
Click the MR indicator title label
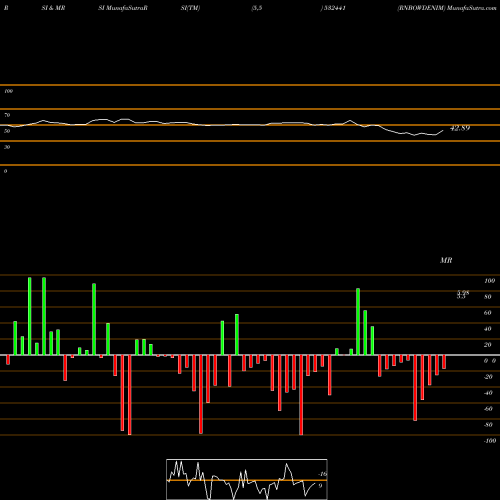(x=446, y=260)
